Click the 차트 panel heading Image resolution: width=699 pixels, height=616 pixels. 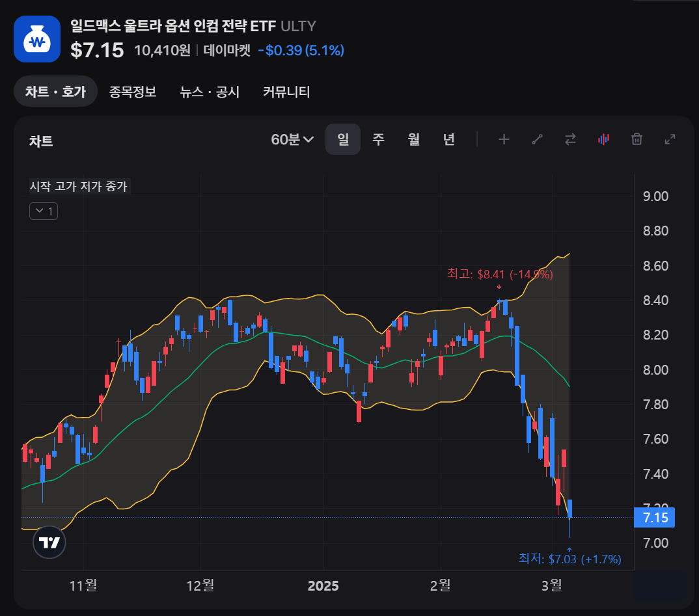(41, 141)
